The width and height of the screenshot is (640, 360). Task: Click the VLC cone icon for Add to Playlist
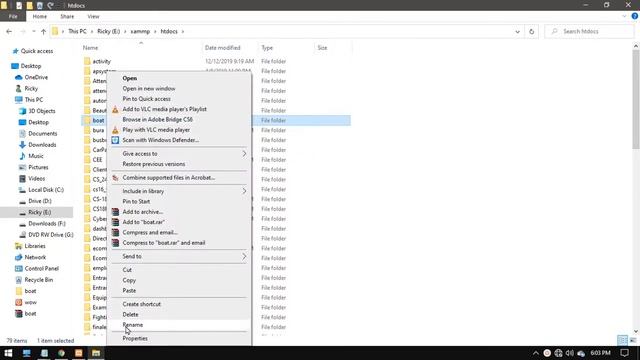pos(115,109)
